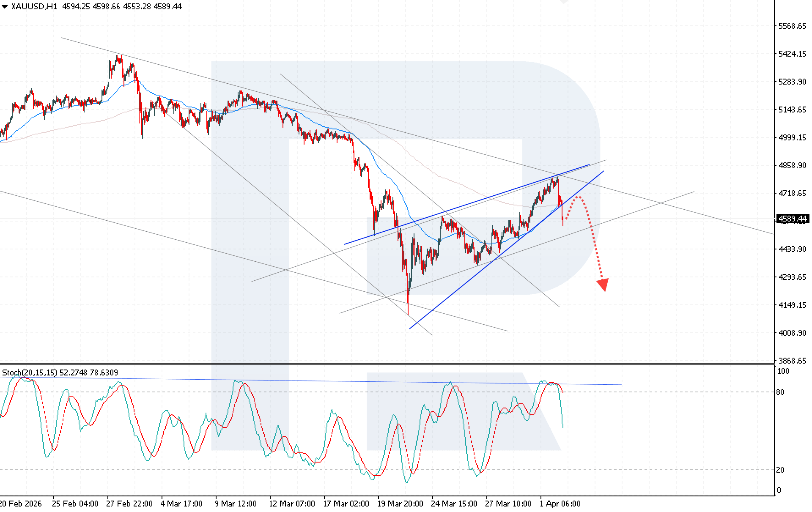Click the 5568.65 price scale label
The width and height of the screenshot is (812, 512).
(x=792, y=26)
